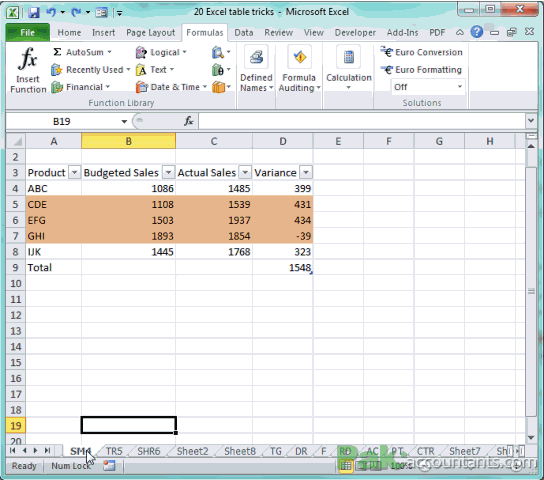Viewport: 544px width, 480px height.
Task: Switch to the Data ribbon tab
Action: 244,33
